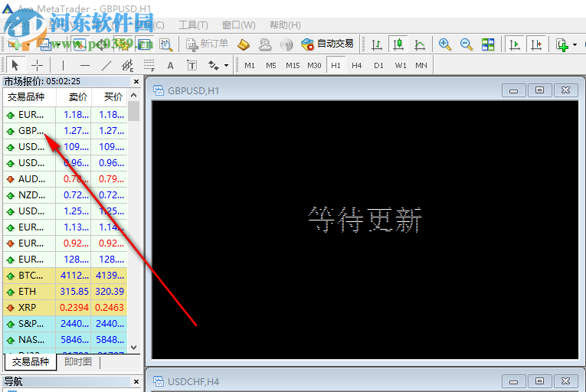Click the 卖价 column header
This screenshot has height=392, width=586.
(74, 97)
